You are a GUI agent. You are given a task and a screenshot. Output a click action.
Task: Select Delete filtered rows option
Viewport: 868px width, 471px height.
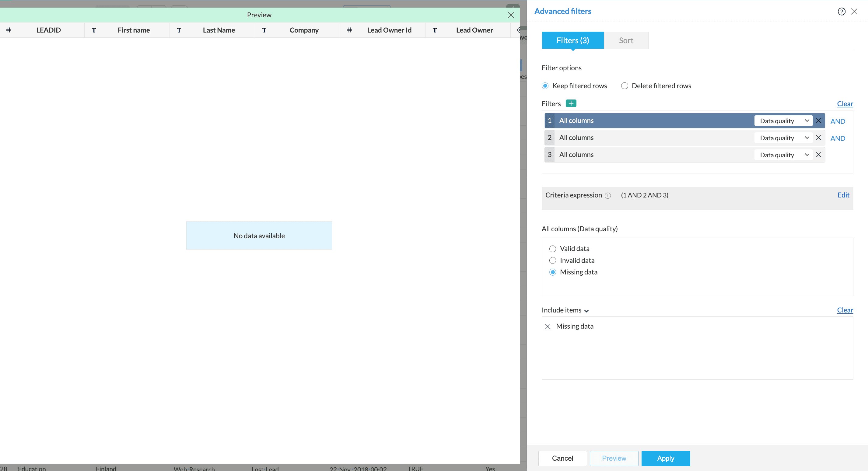point(625,86)
